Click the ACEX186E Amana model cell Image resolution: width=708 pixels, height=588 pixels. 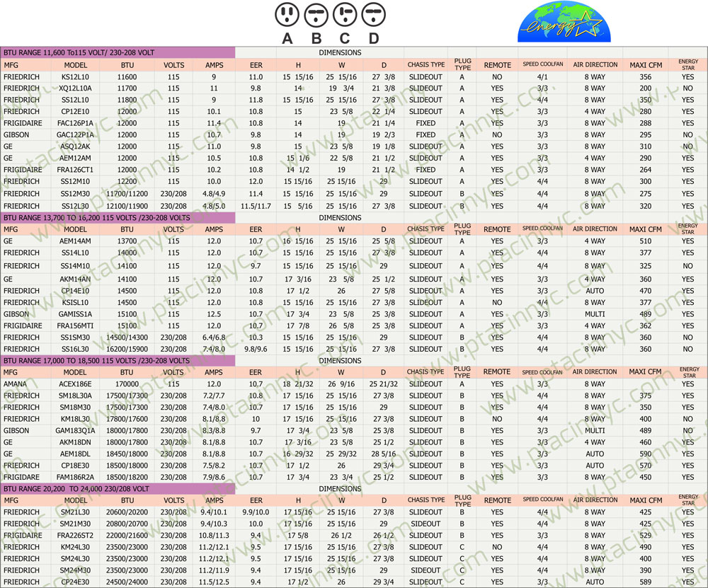pos(75,384)
